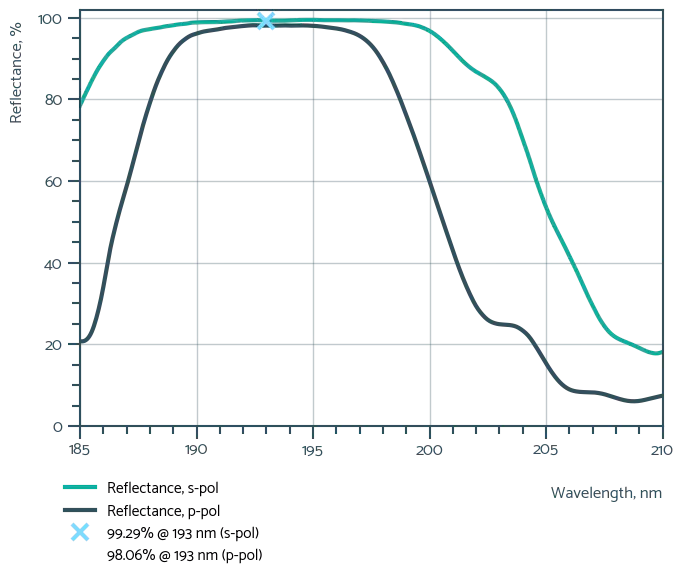Click the dark gray line swatch in legend
The height and width of the screenshot is (579, 684).
click(x=78, y=510)
